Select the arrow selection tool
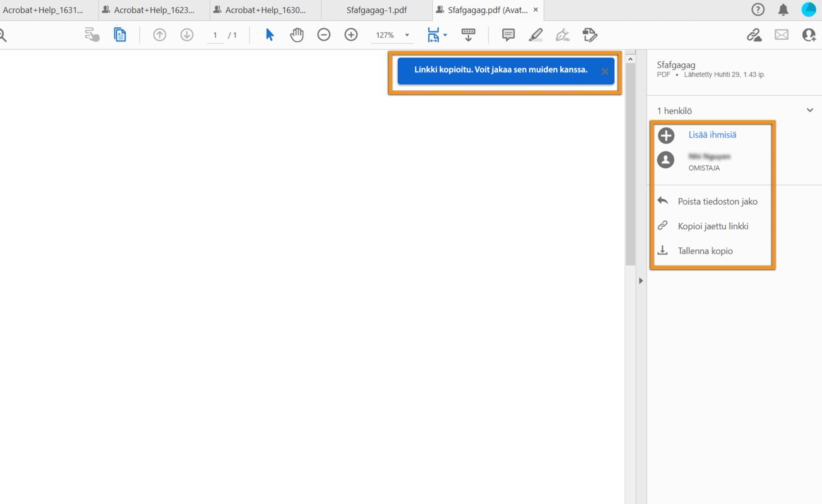The image size is (822, 504). [269, 35]
